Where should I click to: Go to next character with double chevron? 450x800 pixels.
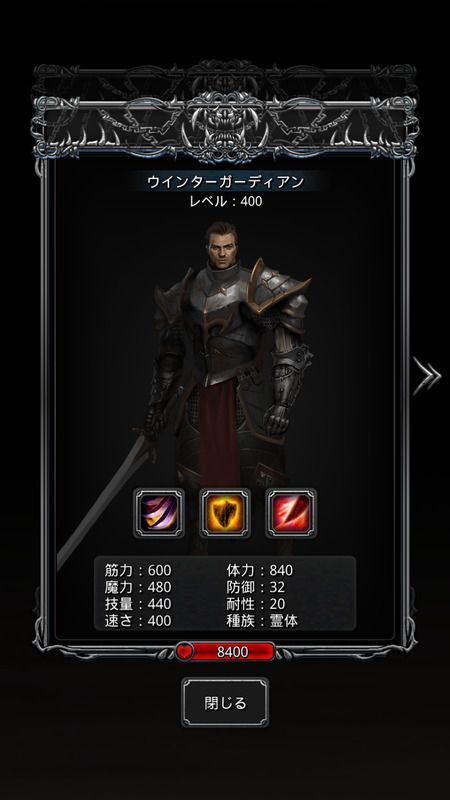(x=427, y=376)
